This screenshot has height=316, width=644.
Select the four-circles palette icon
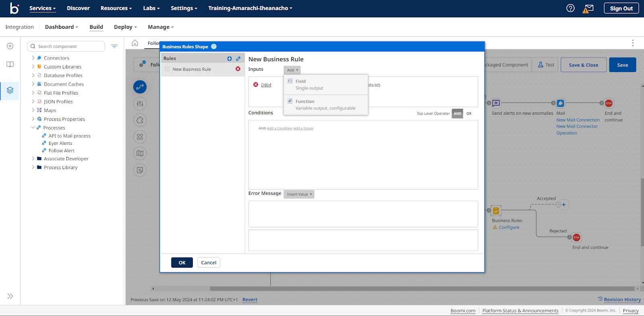pyautogui.click(x=140, y=137)
